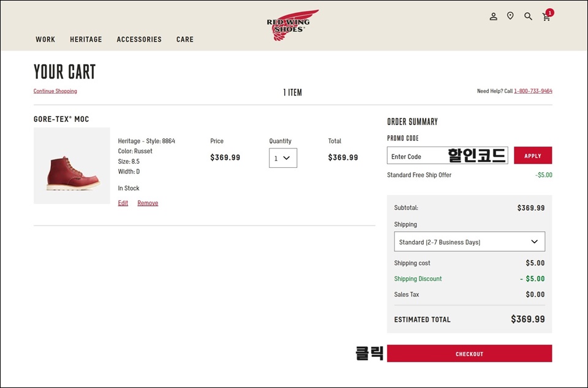This screenshot has width=588, height=388.
Task: Open the Care menu
Action: (185, 39)
